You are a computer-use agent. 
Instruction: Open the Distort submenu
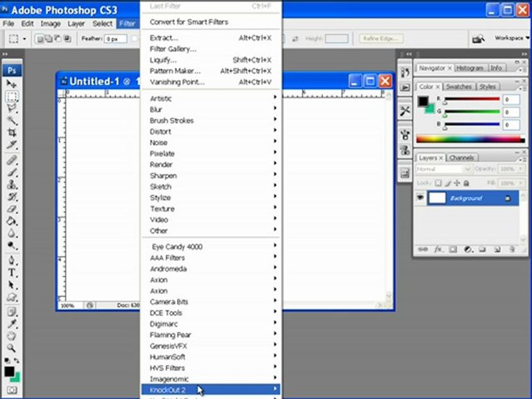click(211, 131)
